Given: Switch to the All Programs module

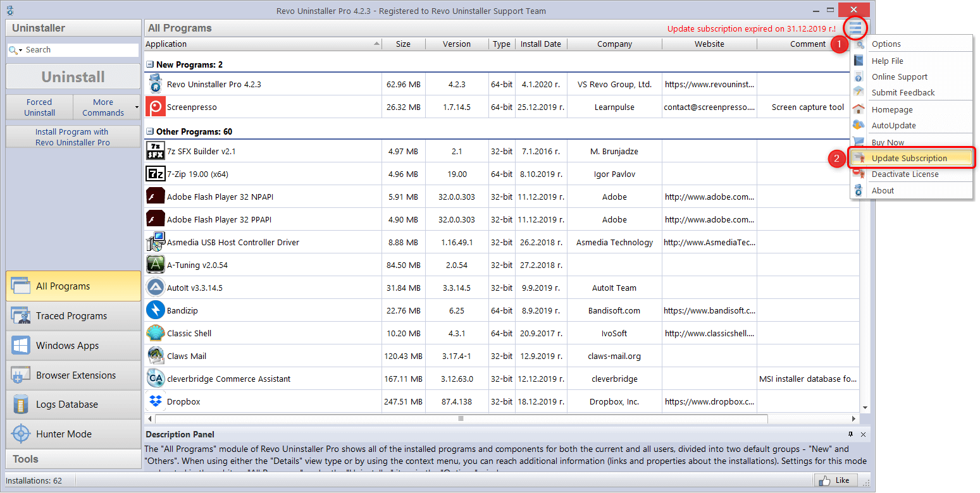Looking at the screenshot, I should [x=73, y=286].
